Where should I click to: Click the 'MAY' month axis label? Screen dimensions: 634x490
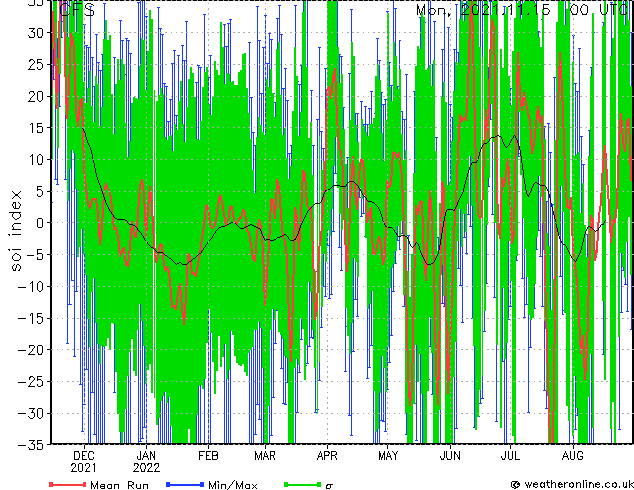click(388, 456)
